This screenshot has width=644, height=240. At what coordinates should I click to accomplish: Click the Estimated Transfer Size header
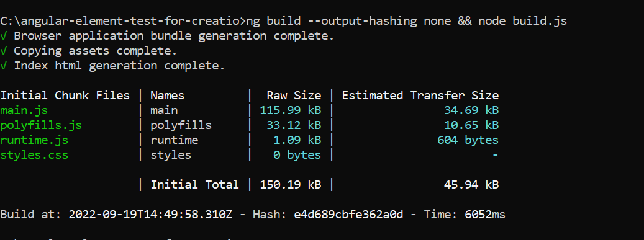click(420, 96)
